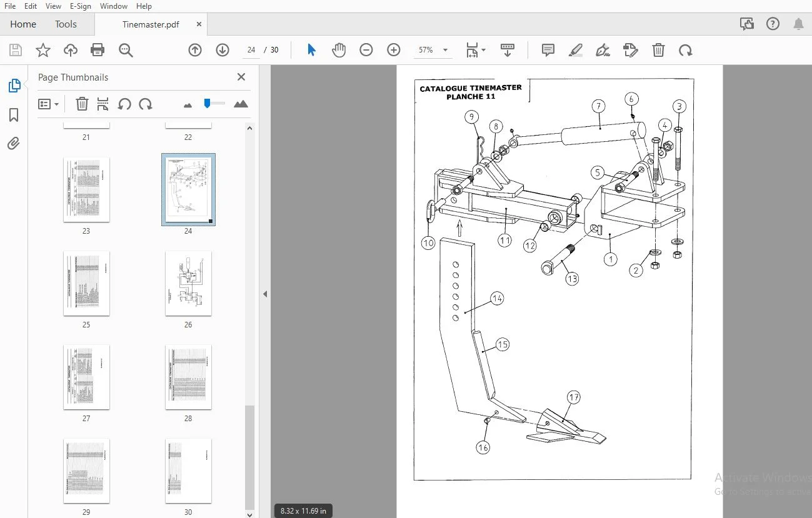Image resolution: width=812 pixels, height=518 pixels.
Task: Select page 28 thumbnail
Action: pyautogui.click(x=188, y=377)
